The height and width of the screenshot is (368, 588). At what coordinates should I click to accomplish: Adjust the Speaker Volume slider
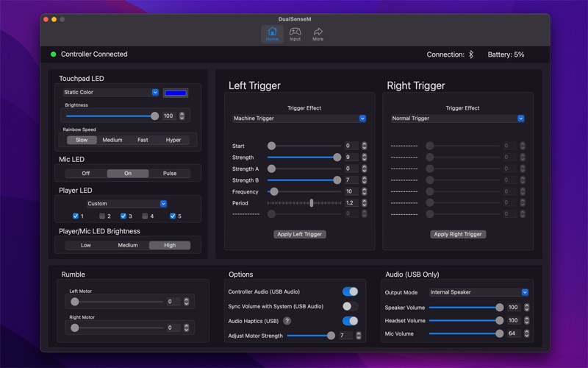tap(467, 308)
